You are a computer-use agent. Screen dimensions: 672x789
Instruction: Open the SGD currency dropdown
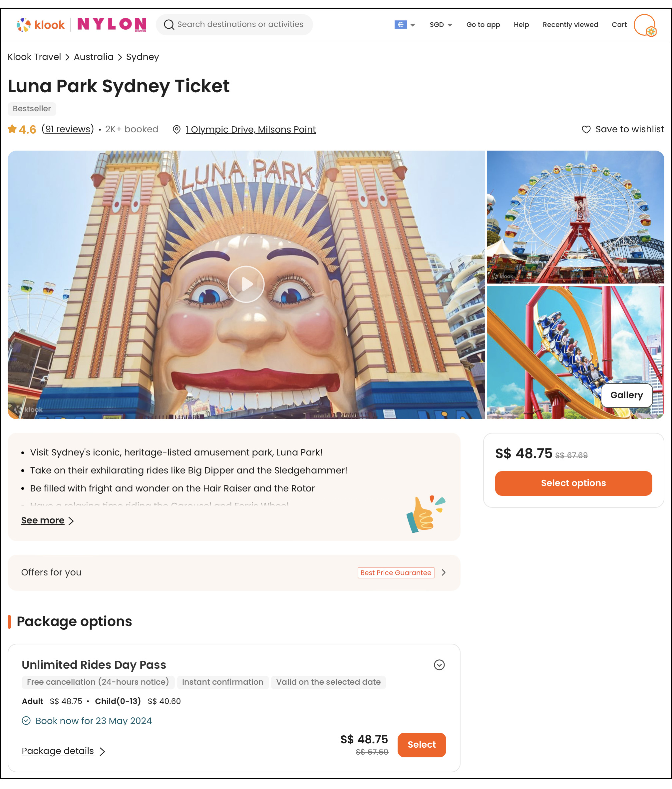[x=441, y=25]
